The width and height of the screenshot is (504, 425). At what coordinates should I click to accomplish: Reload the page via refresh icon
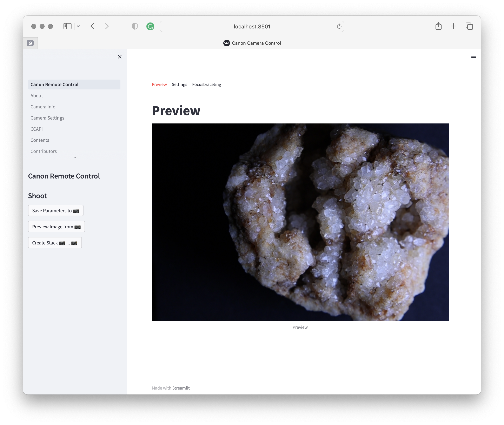click(x=339, y=26)
